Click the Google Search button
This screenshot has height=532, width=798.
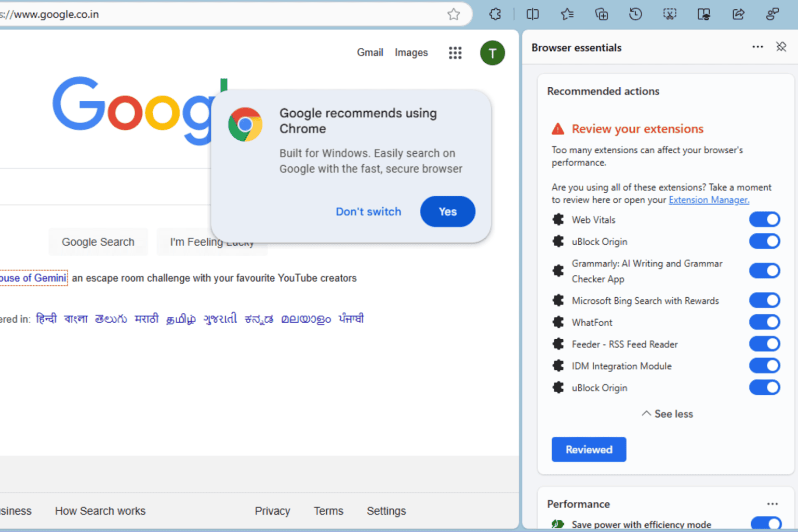tap(98, 242)
